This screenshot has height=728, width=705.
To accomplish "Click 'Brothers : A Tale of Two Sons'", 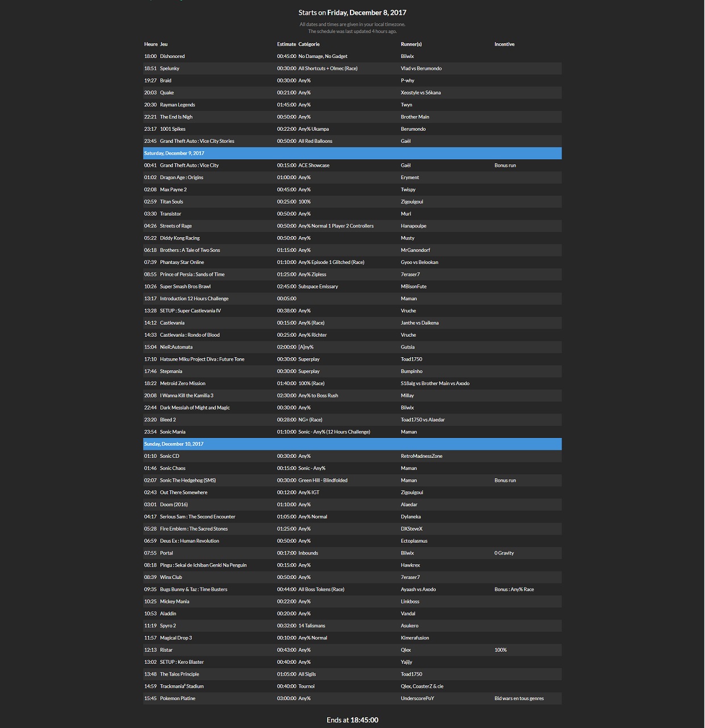I will pos(190,250).
